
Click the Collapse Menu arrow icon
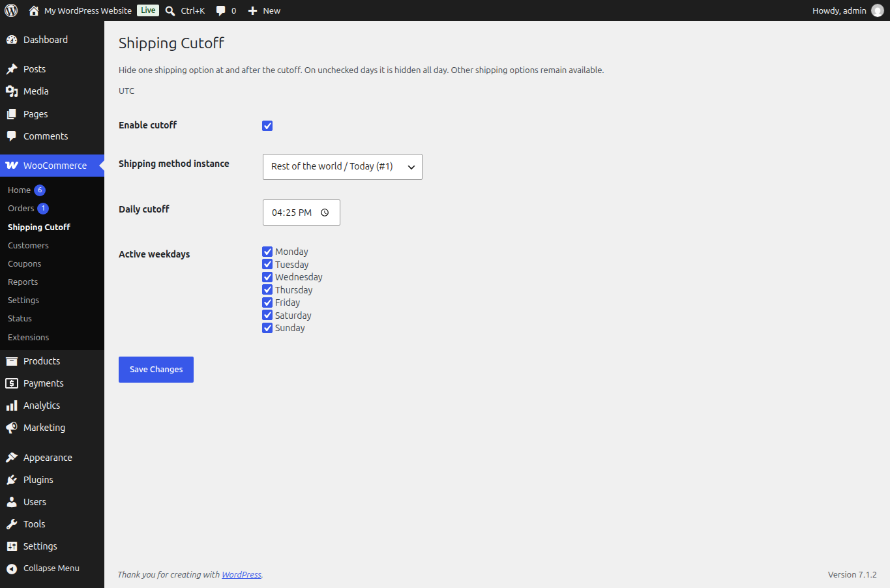coord(12,568)
